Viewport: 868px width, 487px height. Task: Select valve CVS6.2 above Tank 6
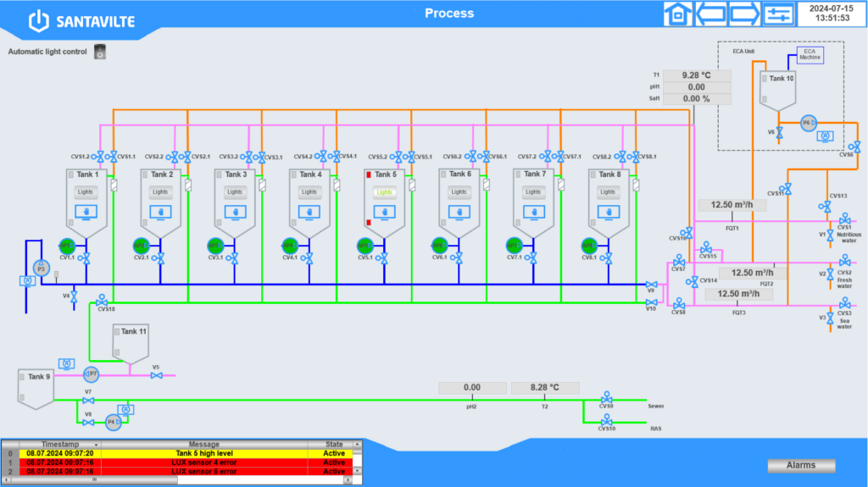coord(472,158)
